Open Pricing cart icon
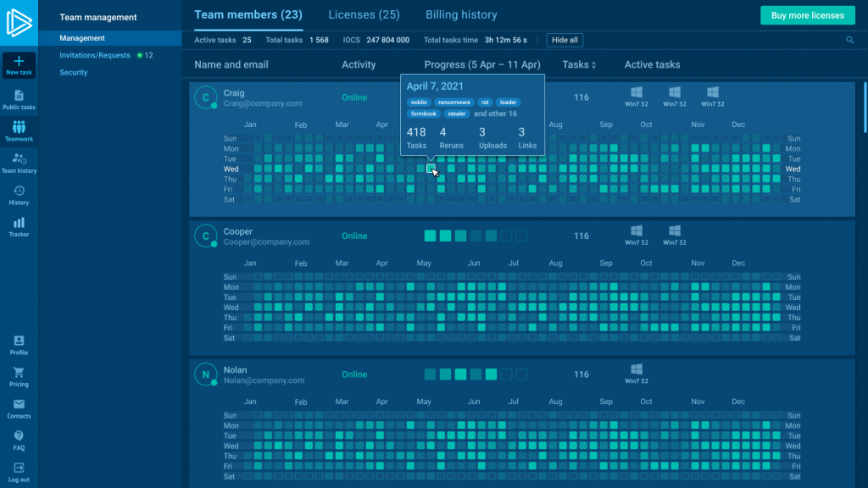 coord(19,373)
